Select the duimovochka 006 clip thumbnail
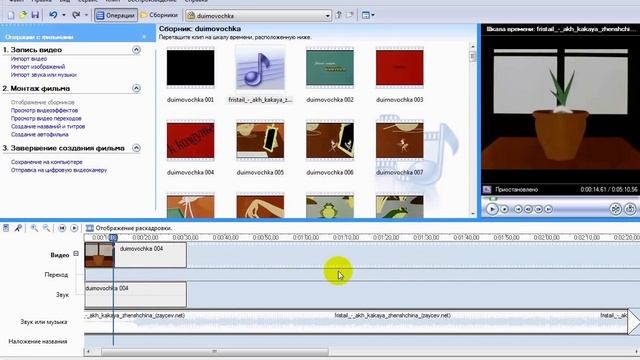 pyautogui.click(x=330, y=140)
